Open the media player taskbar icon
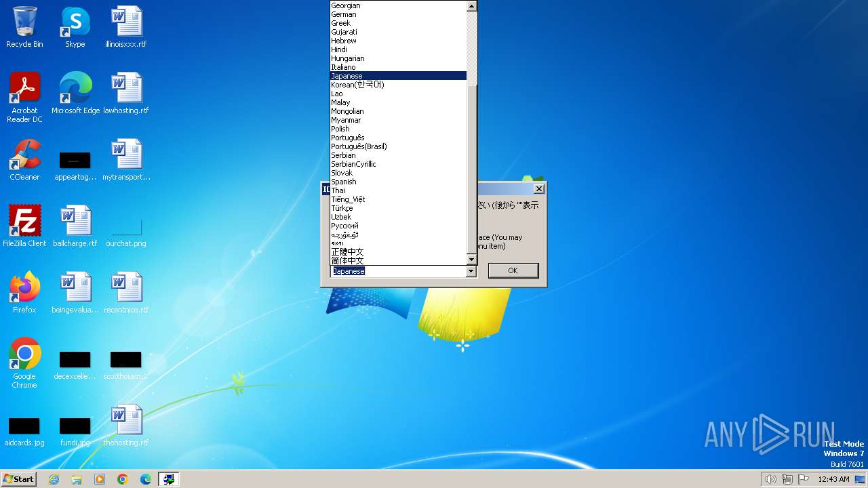This screenshot has width=868, height=488. 100,479
